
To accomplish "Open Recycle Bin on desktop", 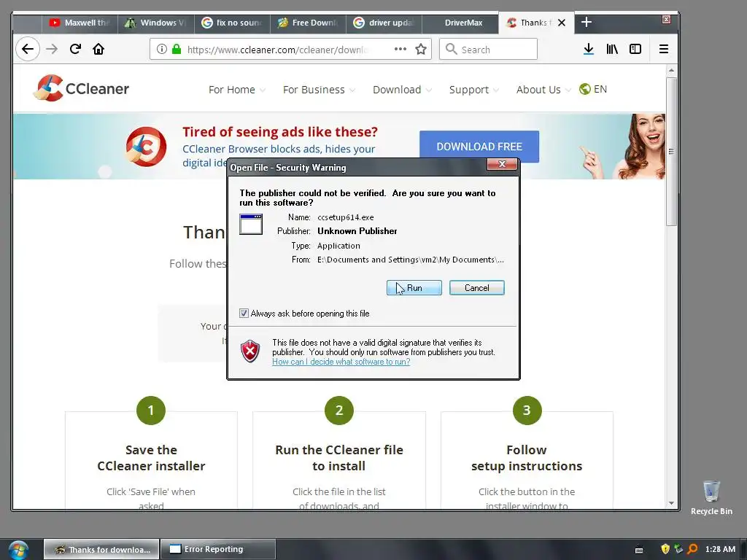I will point(711,497).
